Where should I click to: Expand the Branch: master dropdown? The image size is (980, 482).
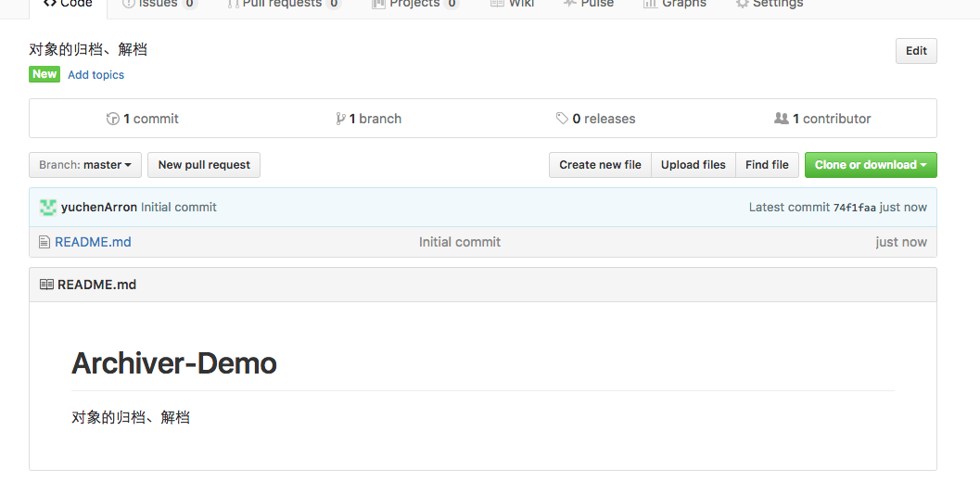coord(85,165)
